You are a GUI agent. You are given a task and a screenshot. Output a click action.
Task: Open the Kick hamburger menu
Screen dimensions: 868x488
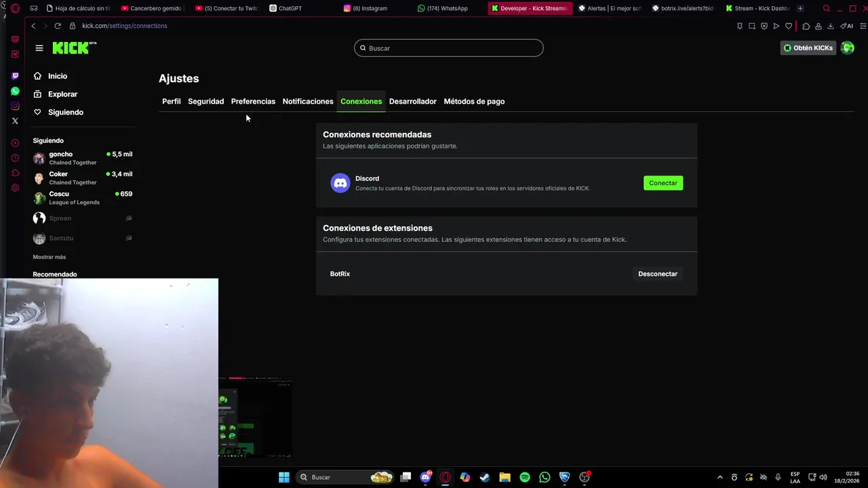tap(39, 48)
